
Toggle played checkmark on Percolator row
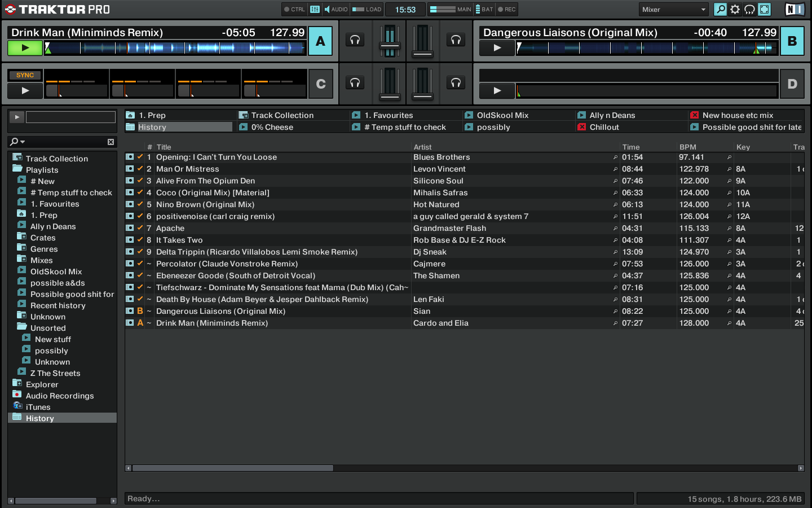[140, 264]
